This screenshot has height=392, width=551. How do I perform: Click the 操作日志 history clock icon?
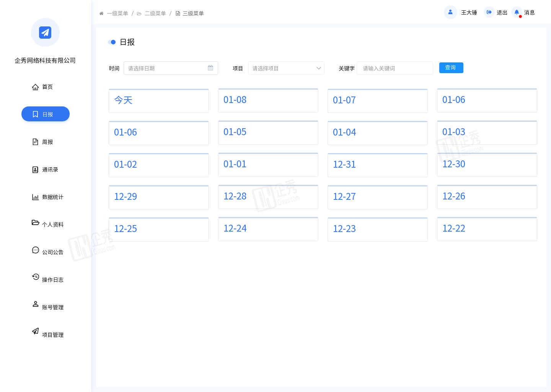[36, 277]
